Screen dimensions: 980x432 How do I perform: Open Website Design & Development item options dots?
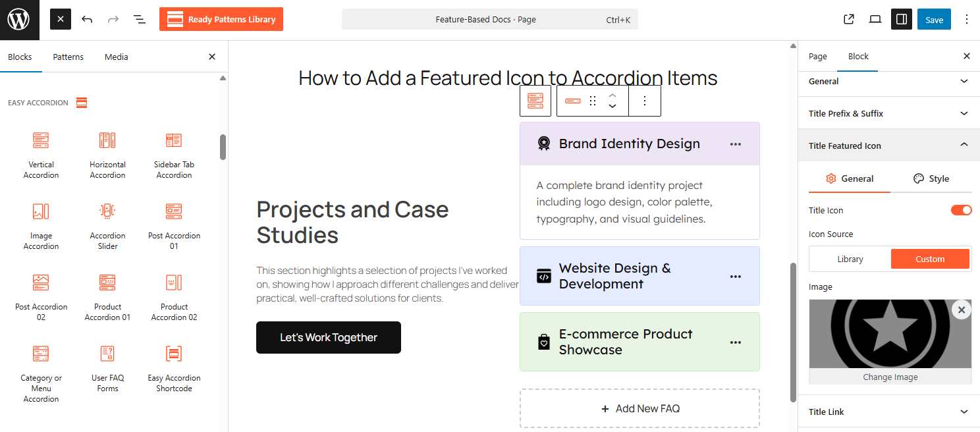tap(736, 277)
